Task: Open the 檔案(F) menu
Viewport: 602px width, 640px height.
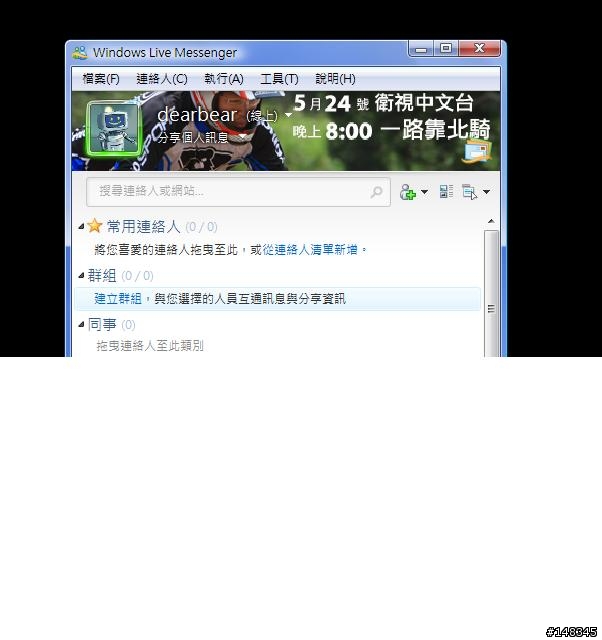Action: click(101, 79)
